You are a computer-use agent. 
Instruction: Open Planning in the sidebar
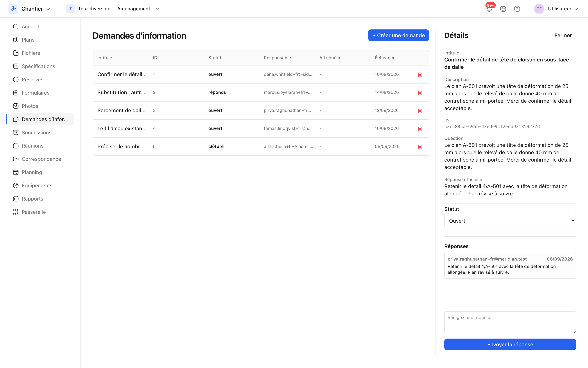tap(42, 172)
